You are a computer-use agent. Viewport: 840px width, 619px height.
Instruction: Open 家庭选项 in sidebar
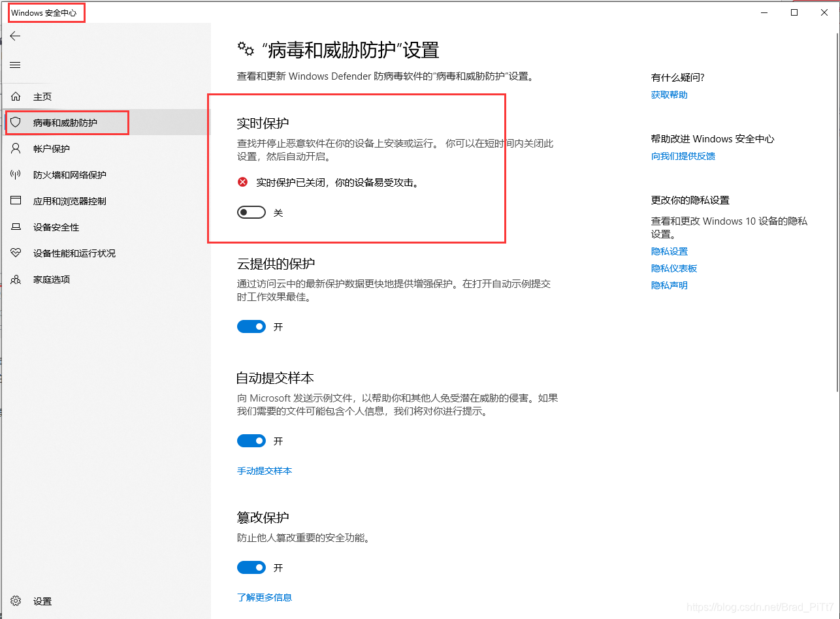106,279
